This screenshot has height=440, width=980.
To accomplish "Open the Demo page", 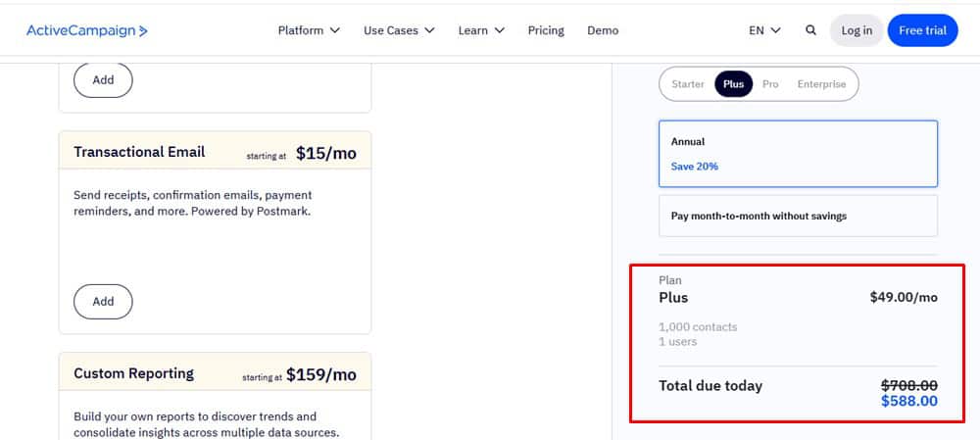I will 603,30.
